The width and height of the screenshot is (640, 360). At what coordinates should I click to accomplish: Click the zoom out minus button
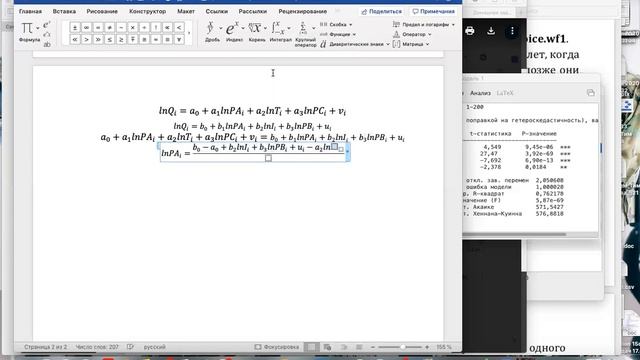point(373,347)
